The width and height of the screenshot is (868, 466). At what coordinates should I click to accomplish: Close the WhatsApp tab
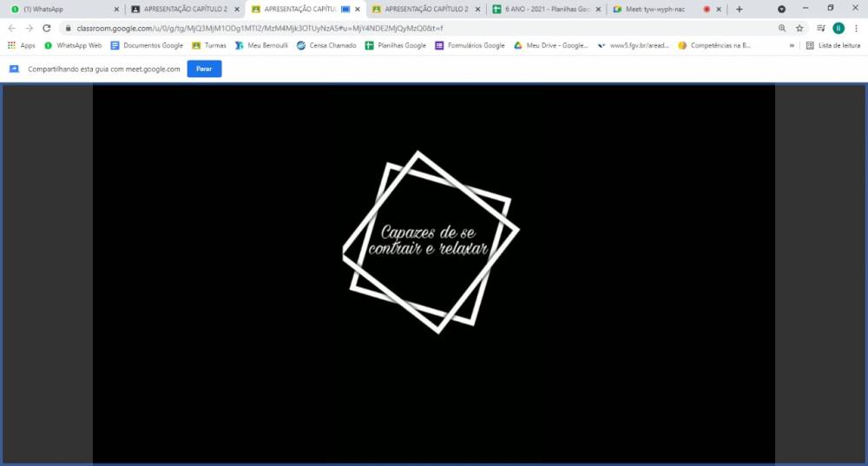click(116, 9)
